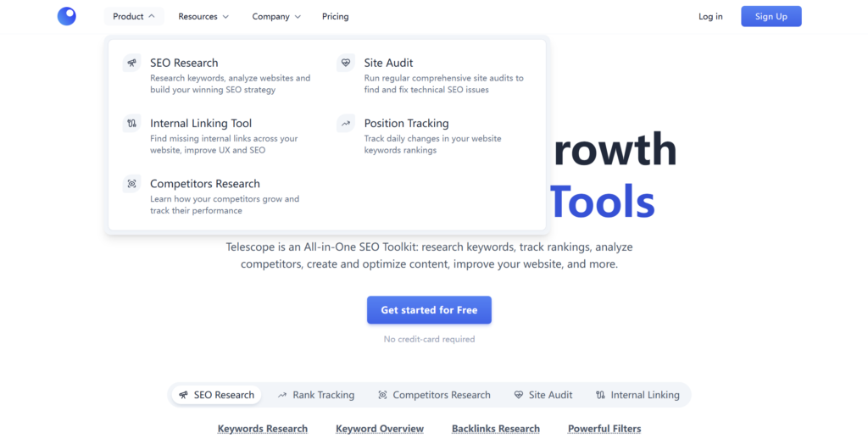Switch to the Rank Tracking tab
Screen dimensions: 868x444
point(316,395)
